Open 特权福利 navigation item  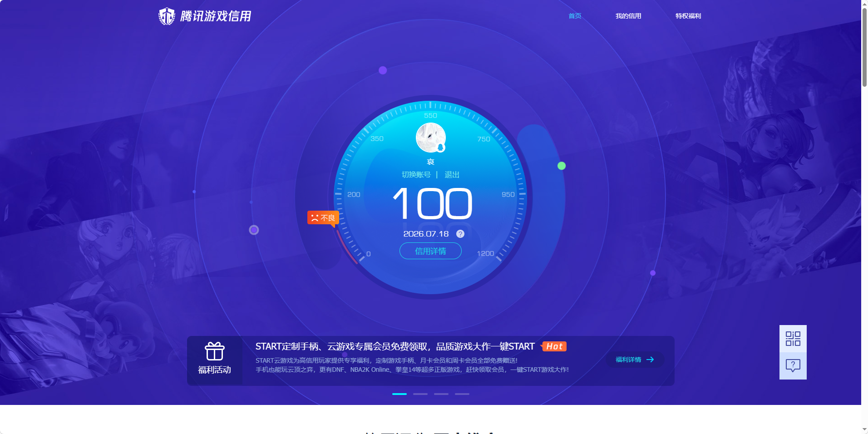[x=688, y=16]
